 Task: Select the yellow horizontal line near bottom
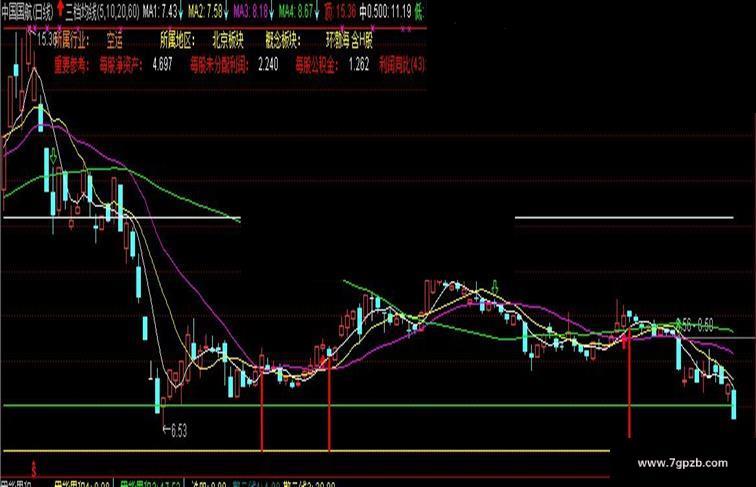coord(306,451)
